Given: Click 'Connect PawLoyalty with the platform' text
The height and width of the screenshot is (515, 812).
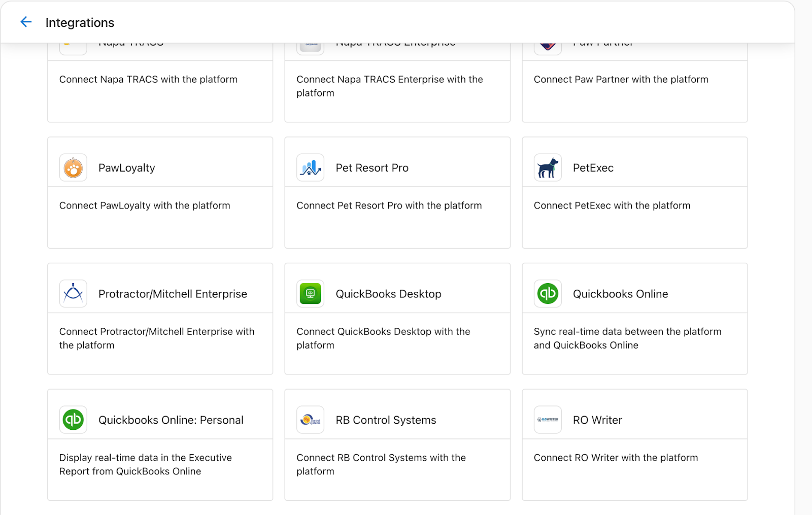Looking at the screenshot, I should (145, 205).
